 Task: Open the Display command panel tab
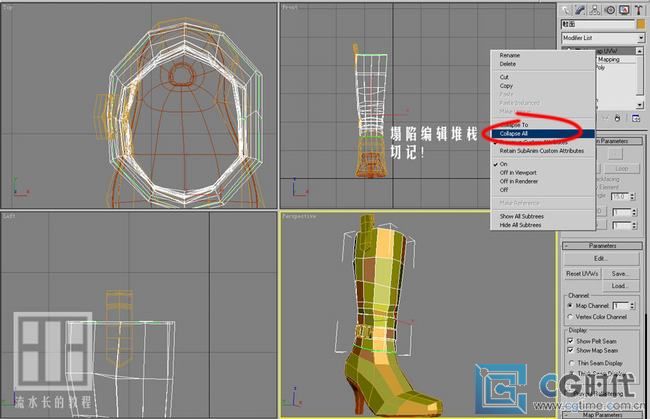(624, 10)
